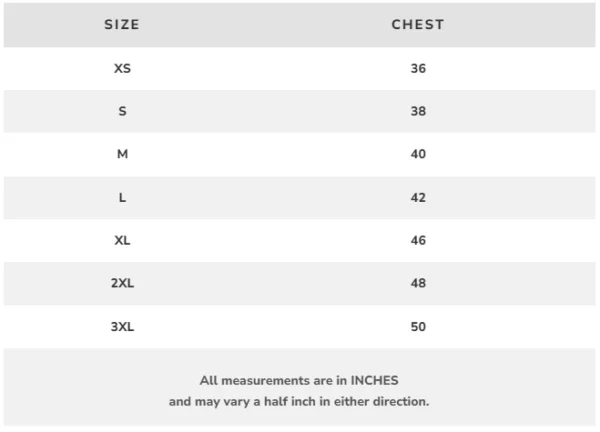Select the 2XL size cell

pos(122,283)
